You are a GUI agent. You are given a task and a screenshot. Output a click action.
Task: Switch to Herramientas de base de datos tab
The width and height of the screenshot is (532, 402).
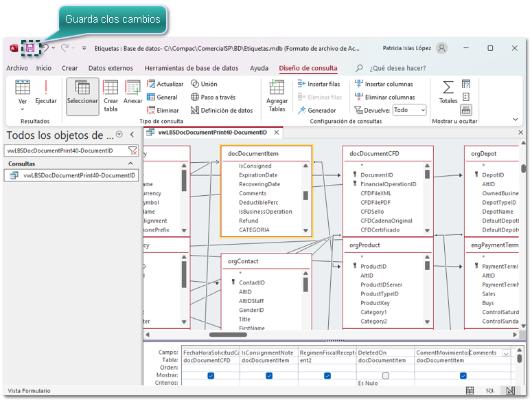coord(192,68)
